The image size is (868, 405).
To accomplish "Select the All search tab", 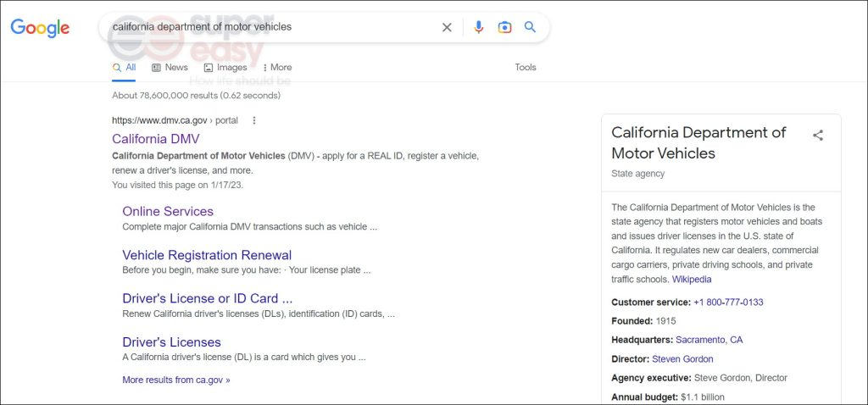I will [x=124, y=68].
